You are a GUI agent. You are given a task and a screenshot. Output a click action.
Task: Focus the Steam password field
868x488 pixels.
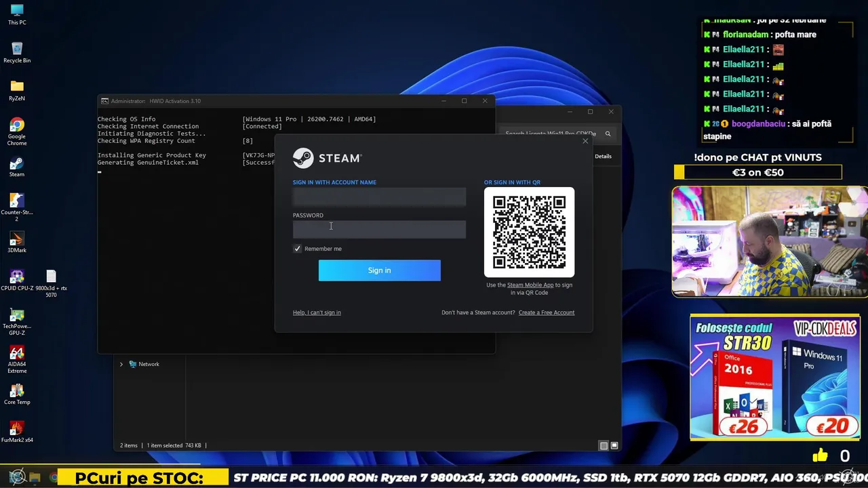click(379, 229)
